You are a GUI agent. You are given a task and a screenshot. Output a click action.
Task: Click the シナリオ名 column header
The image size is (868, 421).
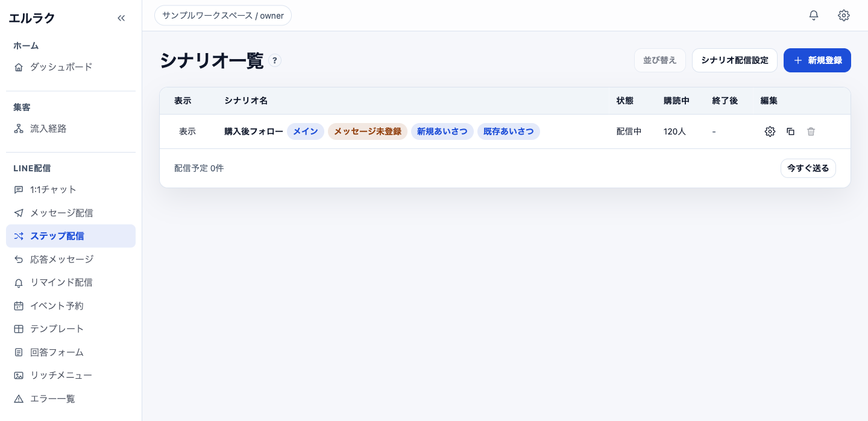(x=246, y=101)
